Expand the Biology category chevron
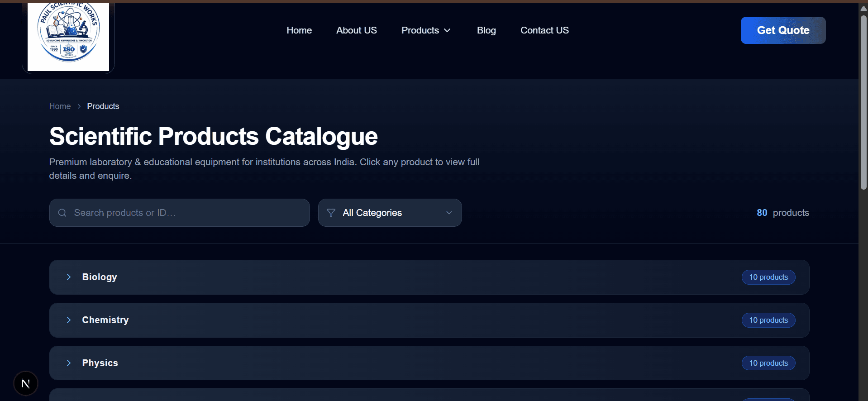868x401 pixels. [x=69, y=277]
